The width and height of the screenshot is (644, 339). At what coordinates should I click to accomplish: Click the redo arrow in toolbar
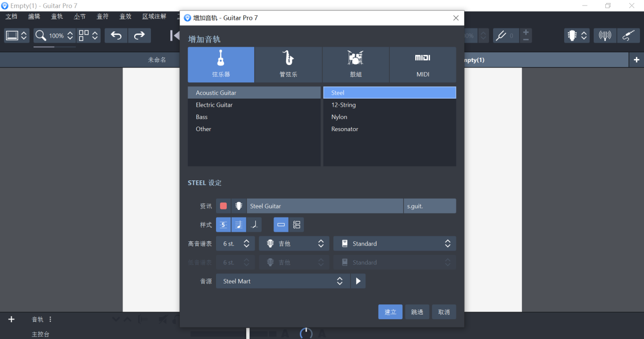(x=139, y=36)
